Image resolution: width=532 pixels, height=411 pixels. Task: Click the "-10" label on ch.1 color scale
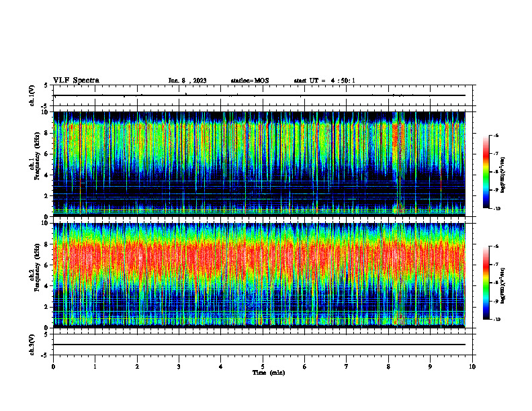(497, 209)
